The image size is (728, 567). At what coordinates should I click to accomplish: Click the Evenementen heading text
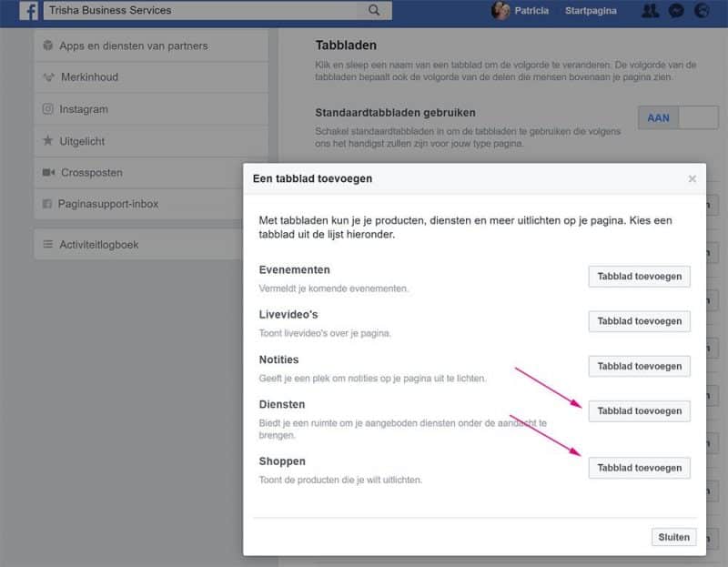coord(294,269)
